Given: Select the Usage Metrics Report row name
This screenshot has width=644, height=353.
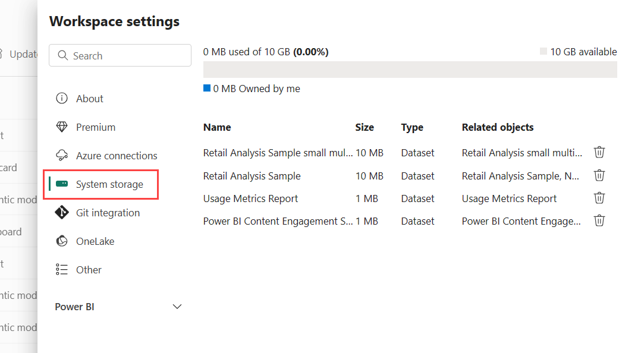Looking at the screenshot, I should (250, 198).
